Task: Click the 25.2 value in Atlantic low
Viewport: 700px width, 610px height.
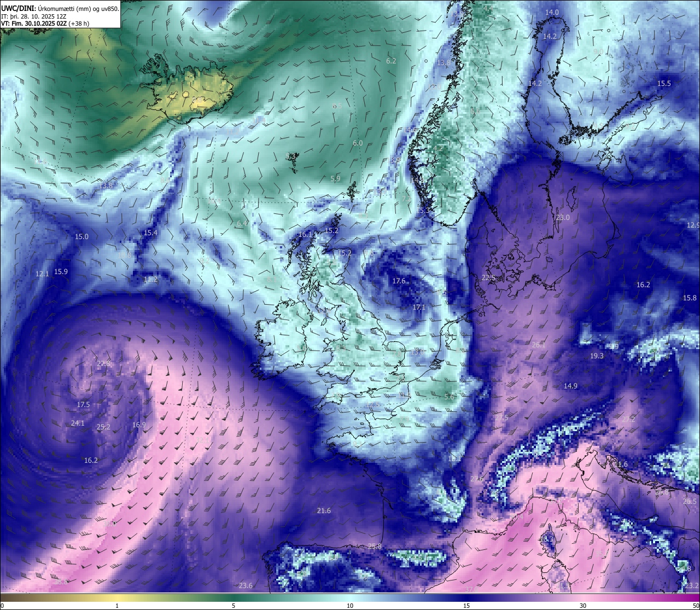Action: coord(103,427)
